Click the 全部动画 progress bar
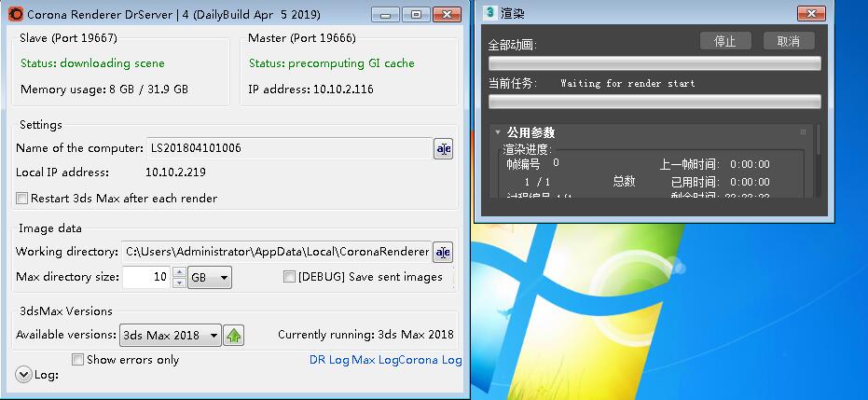This screenshot has height=400, width=868. point(654,63)
